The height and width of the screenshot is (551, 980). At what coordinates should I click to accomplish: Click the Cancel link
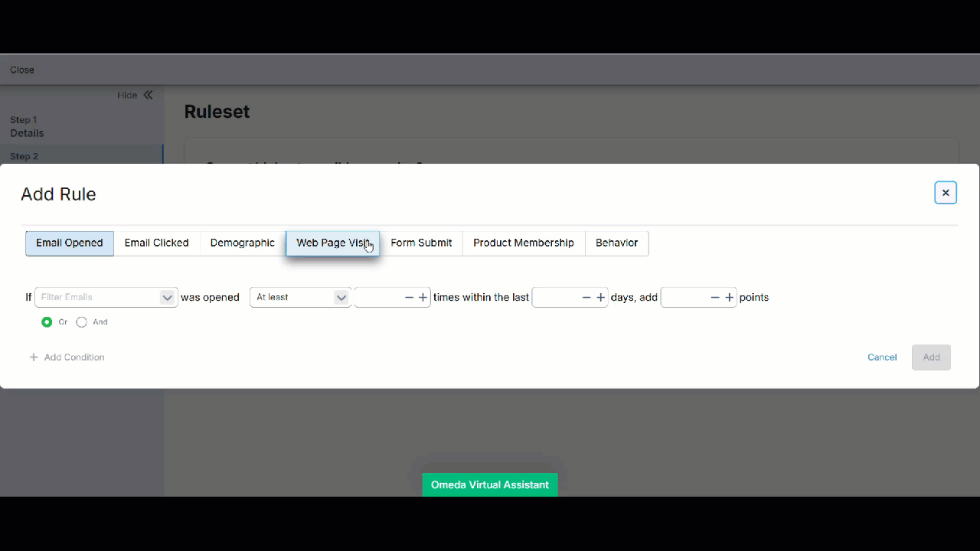882,357
